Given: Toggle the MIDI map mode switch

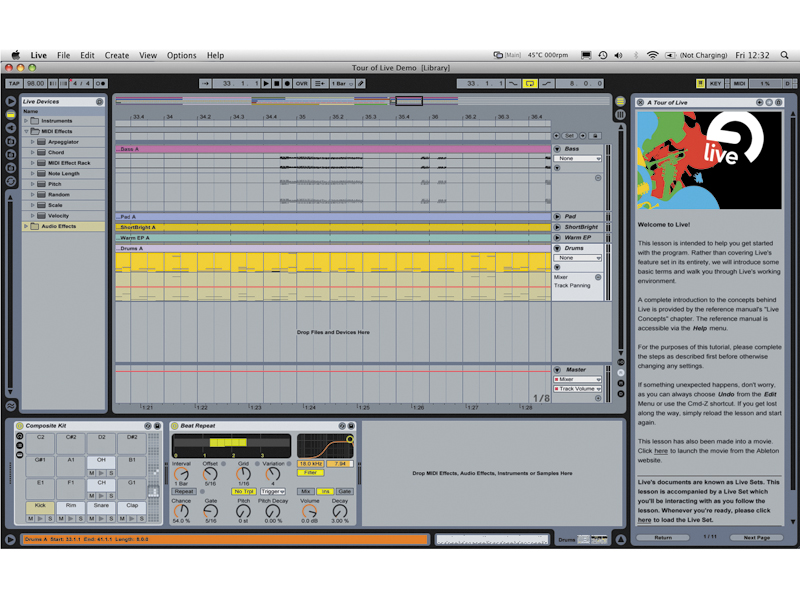Looking at the screenshot, I should click(739, 83).
